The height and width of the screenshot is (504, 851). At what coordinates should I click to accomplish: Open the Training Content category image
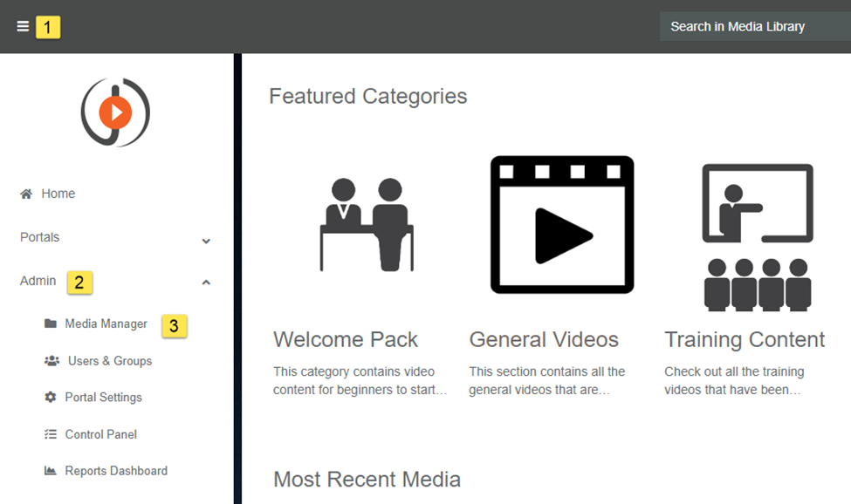point(758,237)
